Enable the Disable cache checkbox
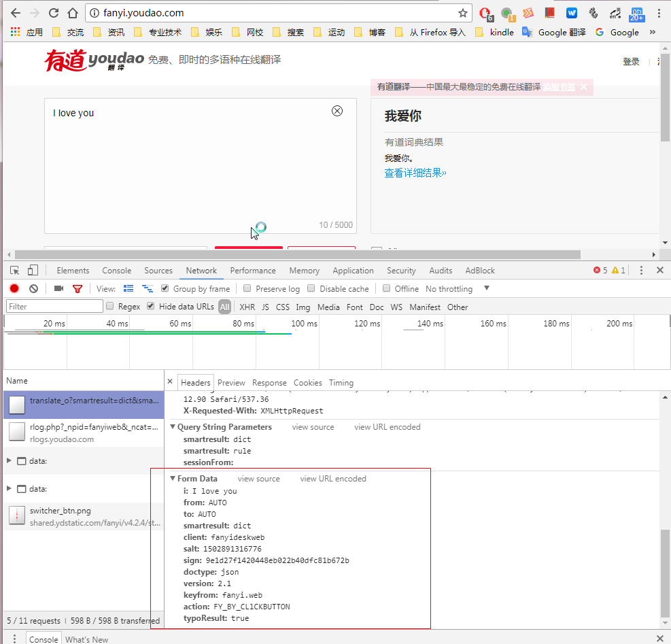Image resolution: width=671 pixels, height=644 pixels. click(311, 288)
